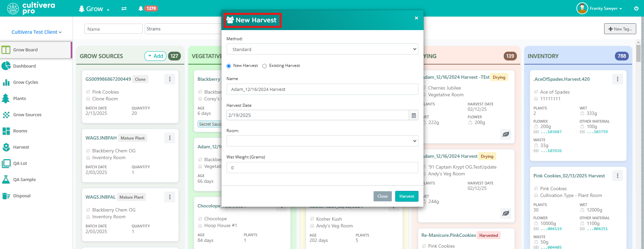
Task: Click the Inventory count badge 788
Action: coord(622,56)
